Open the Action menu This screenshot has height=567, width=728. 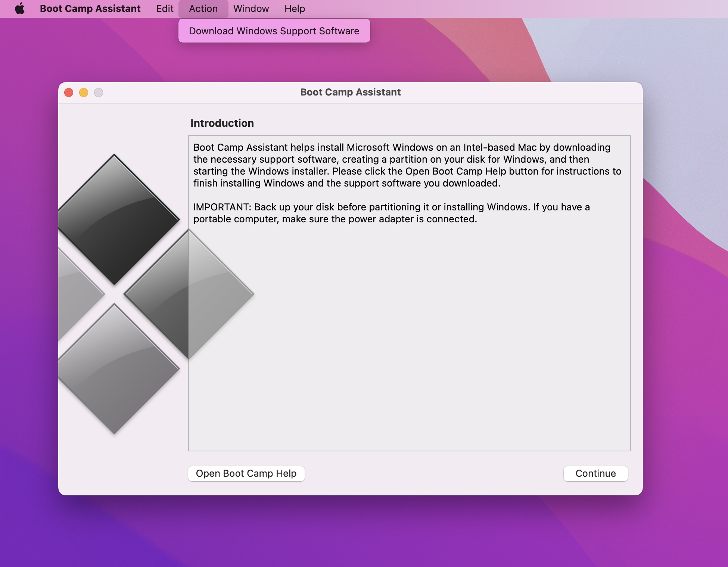(203, 8)
